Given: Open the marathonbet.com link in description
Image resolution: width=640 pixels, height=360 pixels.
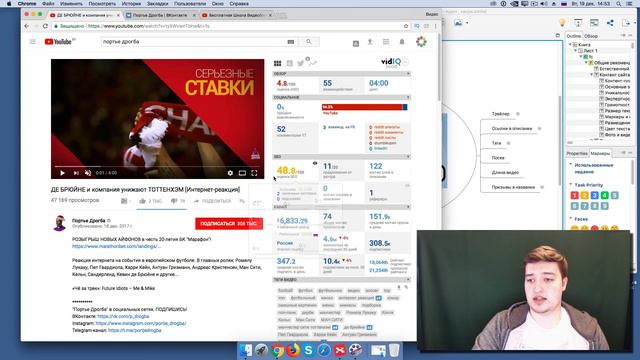Looking at the screenshot, I should [116, 247].
